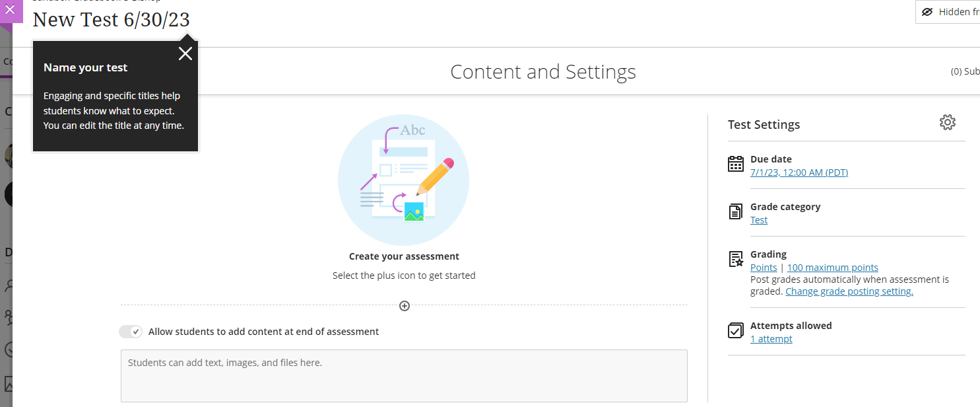Viewport: 980px width, 407px height.
Task: Click the New Test 6/30/23 title
Action: [x=111, y=20]
